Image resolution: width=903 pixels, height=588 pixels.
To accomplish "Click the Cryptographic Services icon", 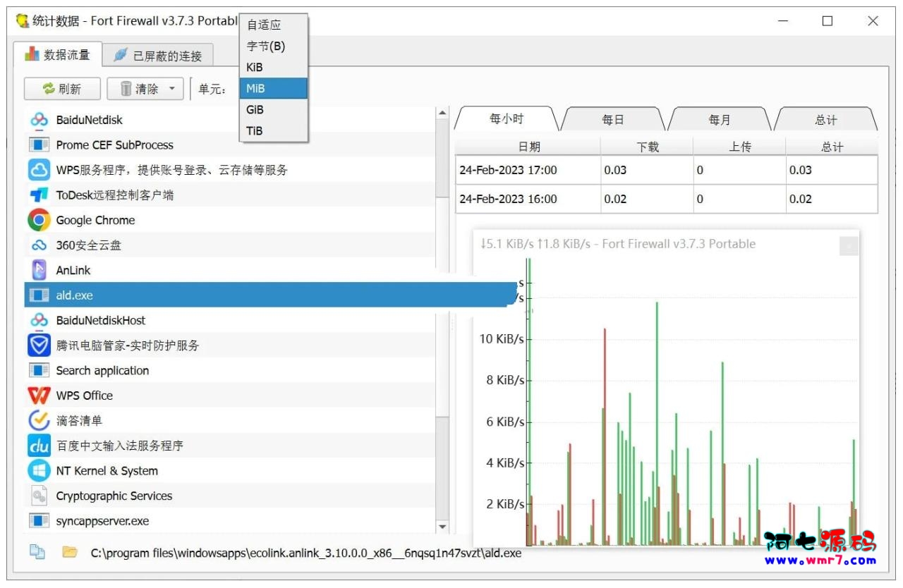I will (x=39, y=496).
